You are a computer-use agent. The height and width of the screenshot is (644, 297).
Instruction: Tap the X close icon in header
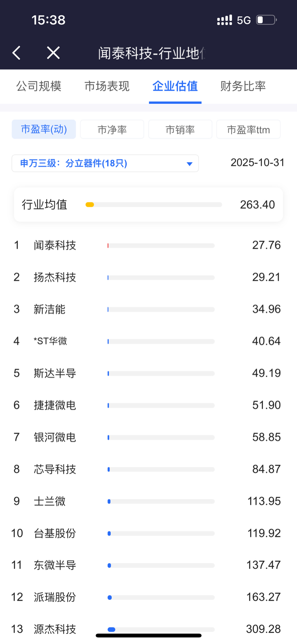(x=53, y=53)
